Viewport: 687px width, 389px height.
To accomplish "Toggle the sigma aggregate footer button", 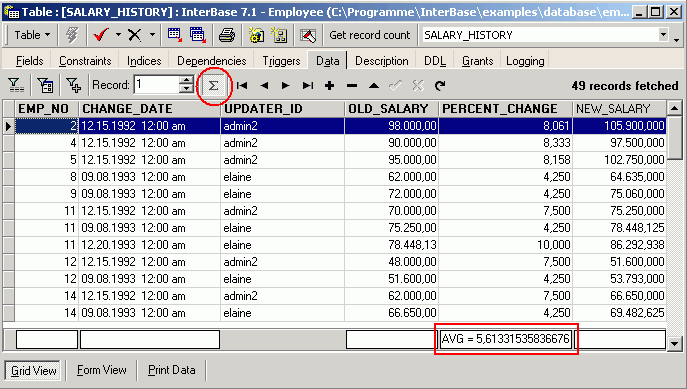I will coord(213,85).
